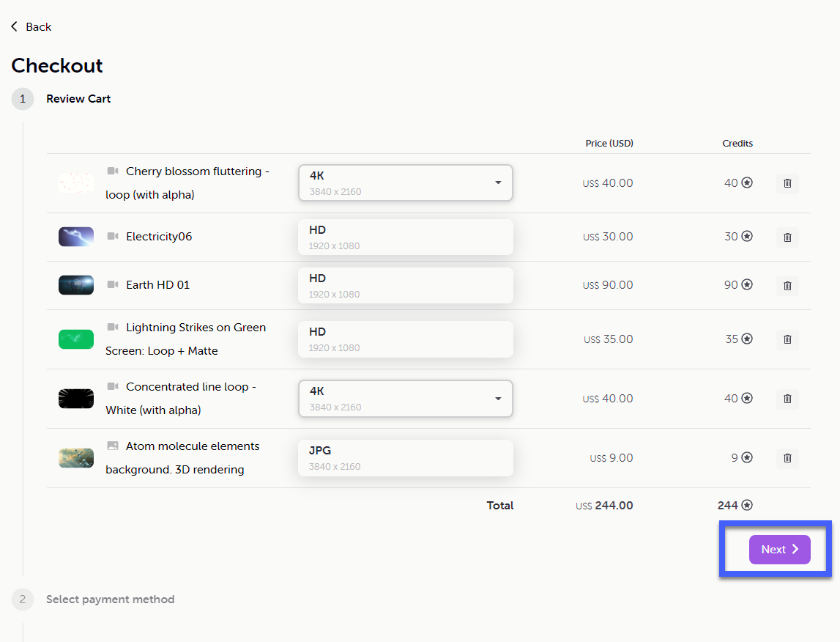
Task: Click US$ 244.00 total price
Action: coord(604,506)
